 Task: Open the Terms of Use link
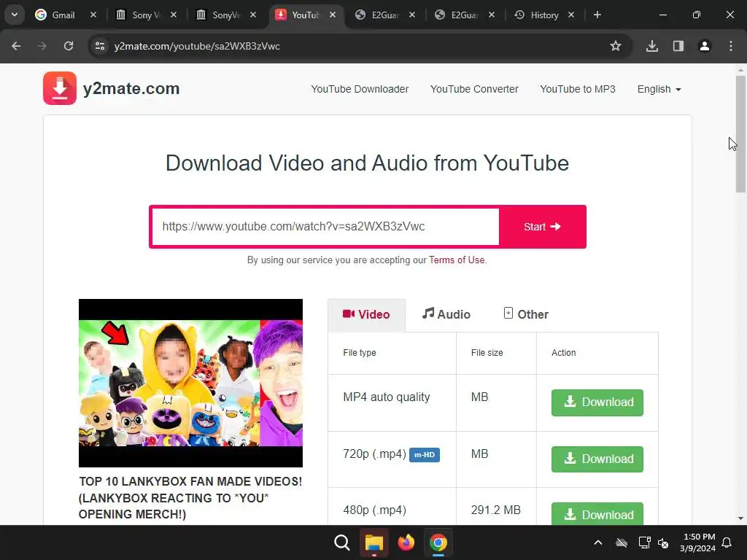(x=457, y=260)
